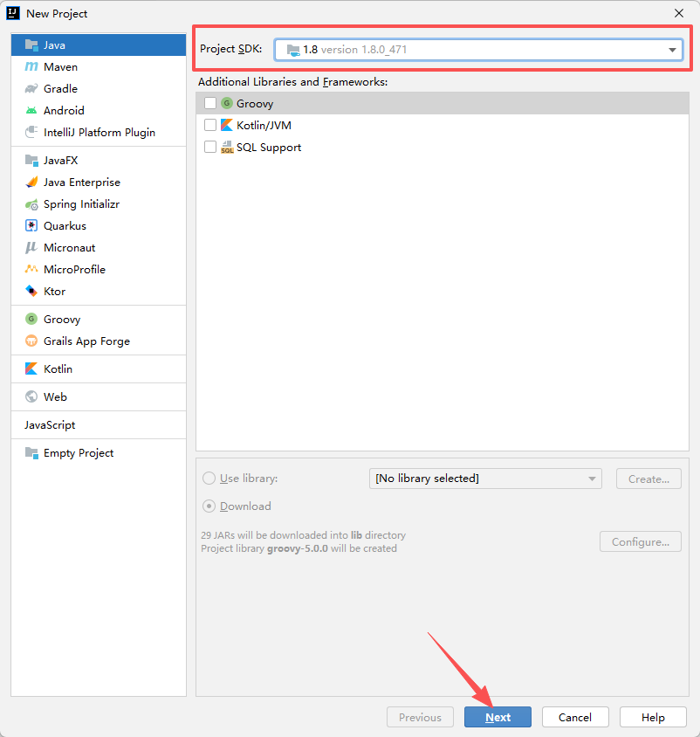Click the Kotlin/JVM framework name text
Image resolution: width=700 pixels, height=737 pixels.
[x=264, y=125]
